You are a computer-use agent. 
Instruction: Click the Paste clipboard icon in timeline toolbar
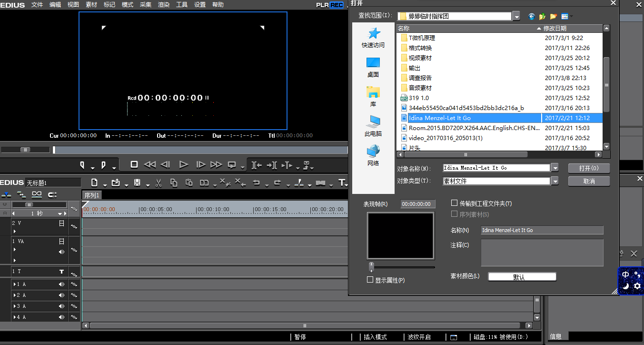click(189, 183)
